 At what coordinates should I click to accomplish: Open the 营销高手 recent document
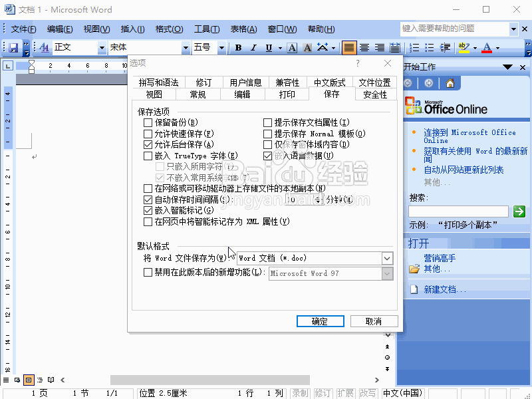(440, 258)
